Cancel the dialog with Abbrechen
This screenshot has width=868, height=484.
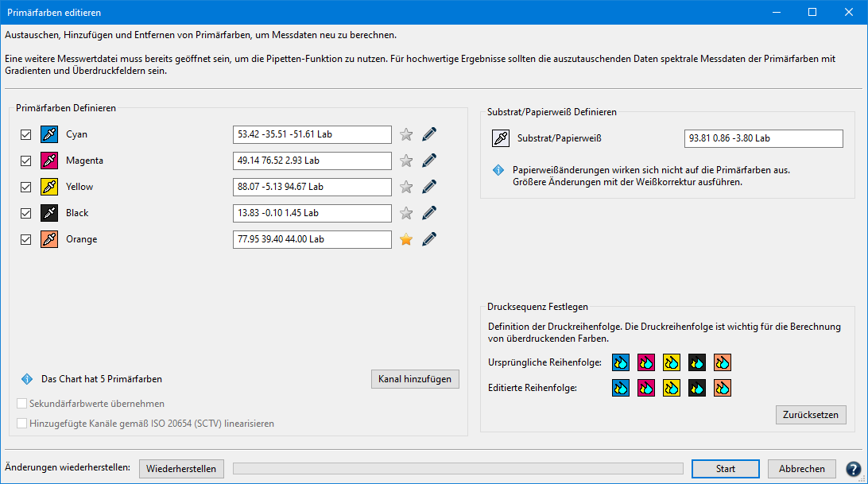tap(801, 469)
